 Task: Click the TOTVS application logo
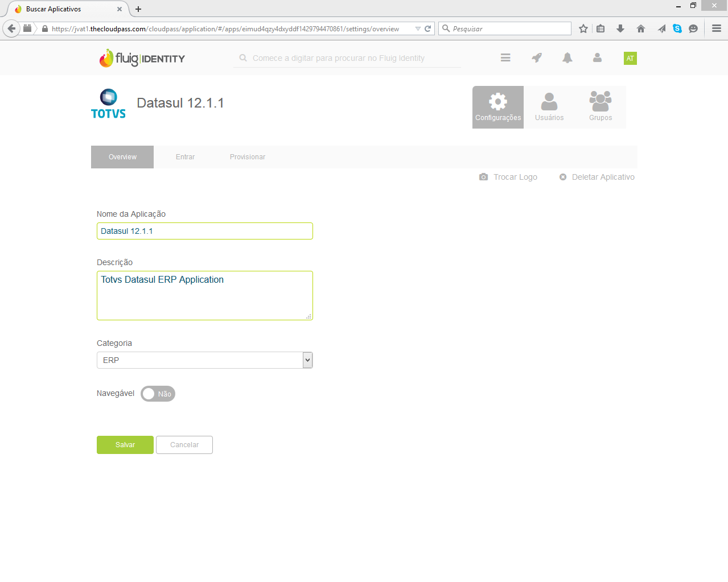click(108, 104)
